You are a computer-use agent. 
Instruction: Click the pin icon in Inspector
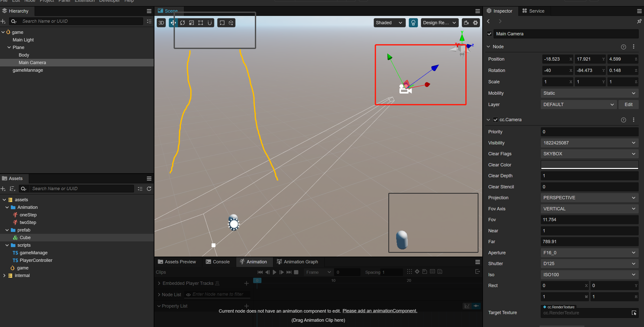coord(639,21)
